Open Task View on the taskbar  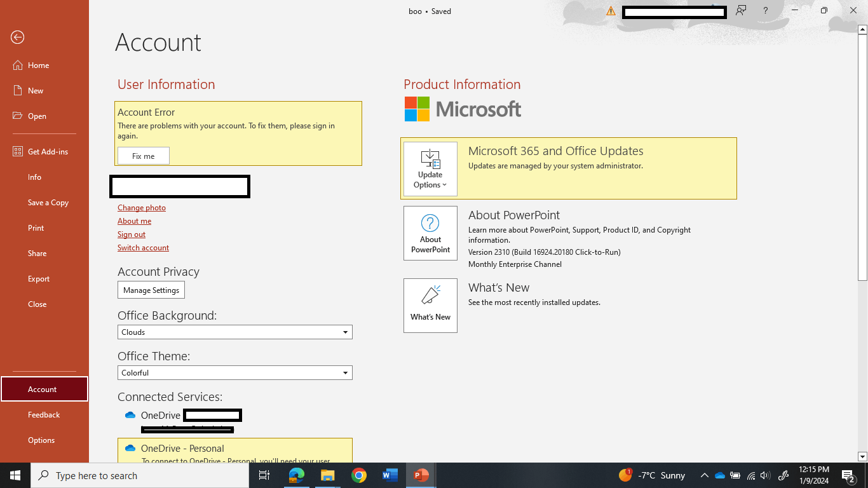coord(264,475)
